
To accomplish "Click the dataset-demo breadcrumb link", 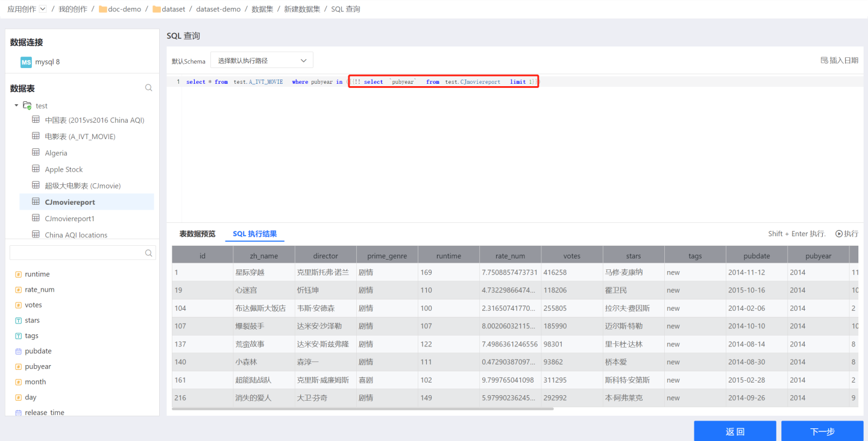I will 218,9.
